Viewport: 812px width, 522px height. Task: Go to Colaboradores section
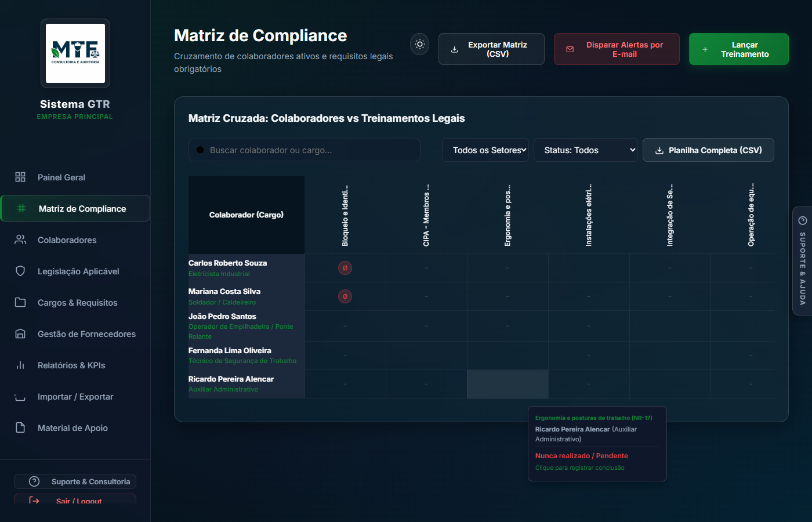(x=75, y=240)
